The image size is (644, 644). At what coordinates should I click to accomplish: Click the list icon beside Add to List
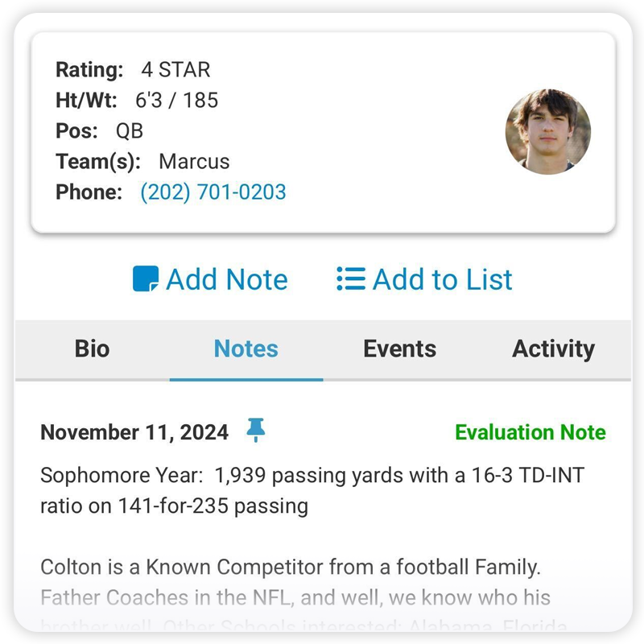pyautogui.click(x=350, y=279)
